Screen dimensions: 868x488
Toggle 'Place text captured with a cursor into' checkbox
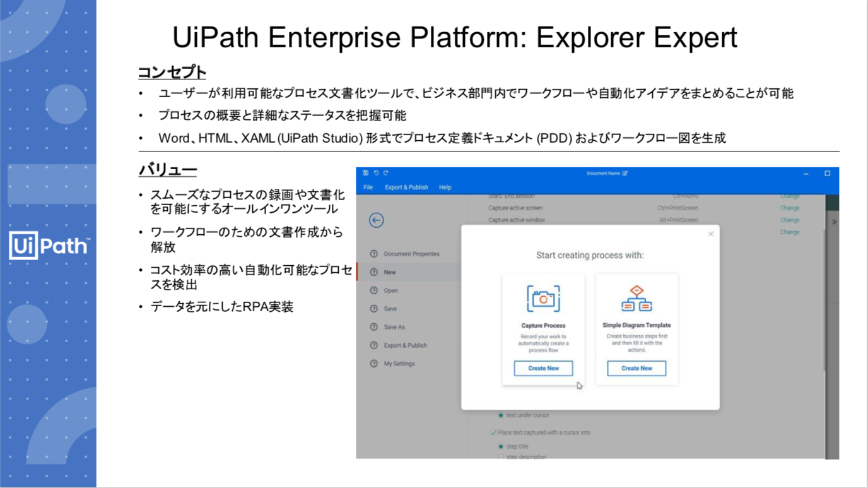(493, 433)
